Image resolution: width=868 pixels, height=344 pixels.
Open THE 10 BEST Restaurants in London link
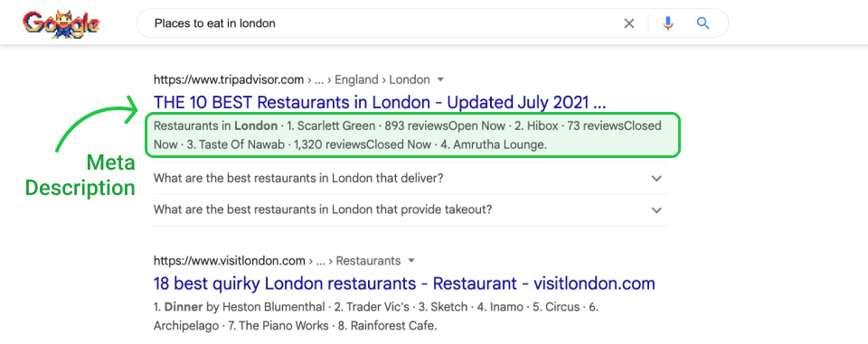pyautogui.click(x=380, y=103)
